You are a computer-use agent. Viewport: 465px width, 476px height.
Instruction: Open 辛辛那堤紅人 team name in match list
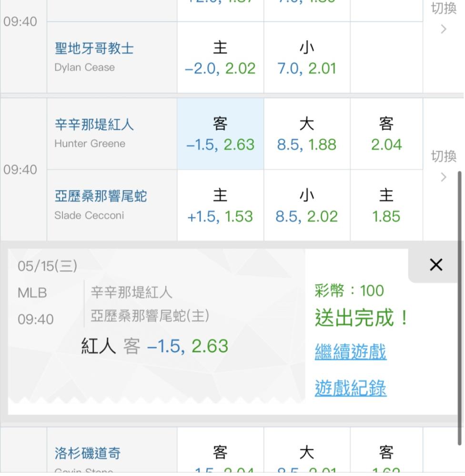tap(94, 125)
